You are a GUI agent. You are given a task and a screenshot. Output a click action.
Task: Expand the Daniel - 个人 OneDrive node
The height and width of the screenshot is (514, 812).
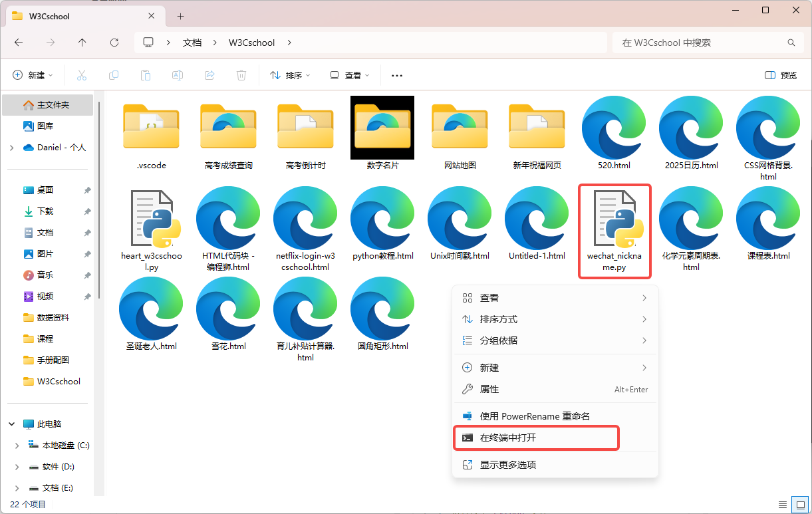tap(12, 148)
